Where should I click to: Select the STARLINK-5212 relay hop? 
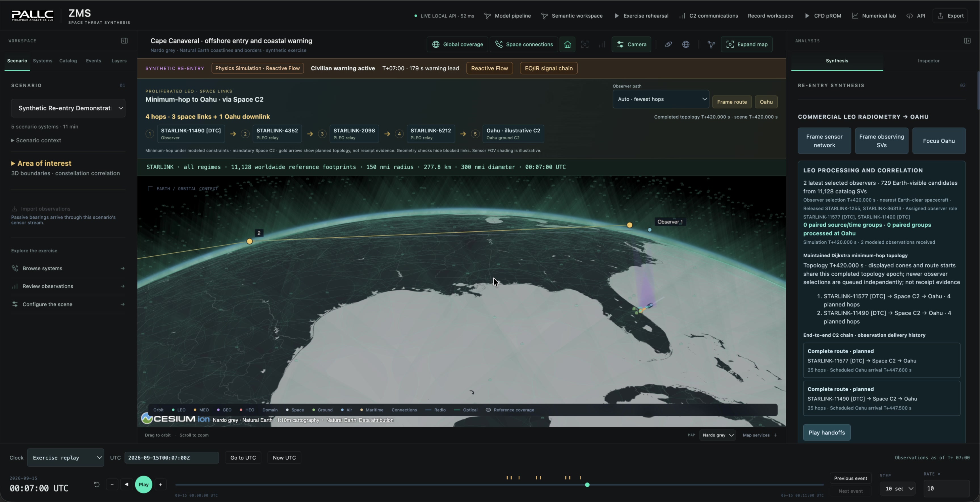[x=431, y=134]
